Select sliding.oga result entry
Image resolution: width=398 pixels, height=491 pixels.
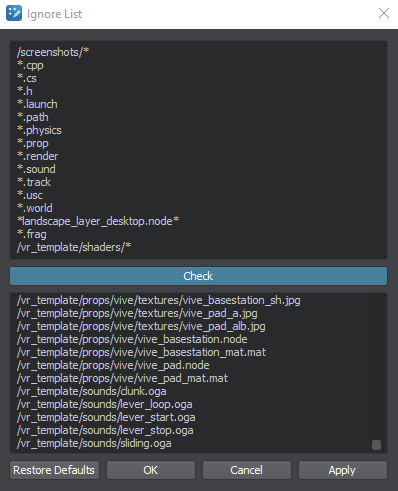coord(94,443)
